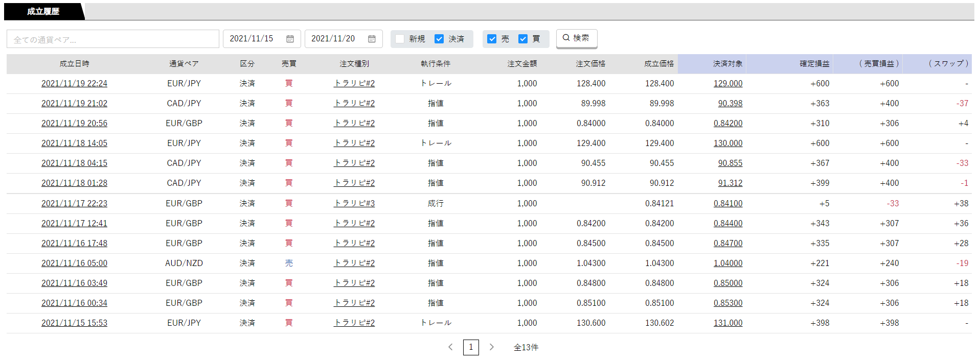Click the 通貨ペア column header

(x=184, y=64)
